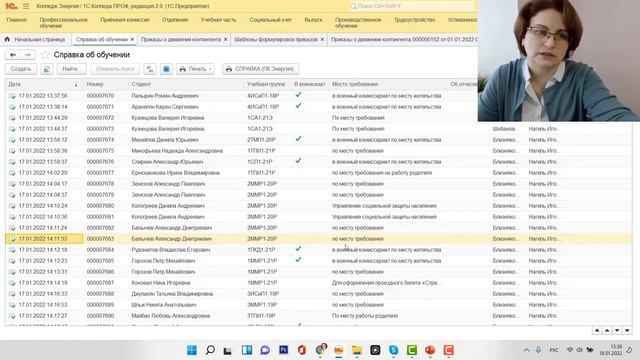Click СПРАВКА (ПК Энергия) print button

(x=260, y=69)
